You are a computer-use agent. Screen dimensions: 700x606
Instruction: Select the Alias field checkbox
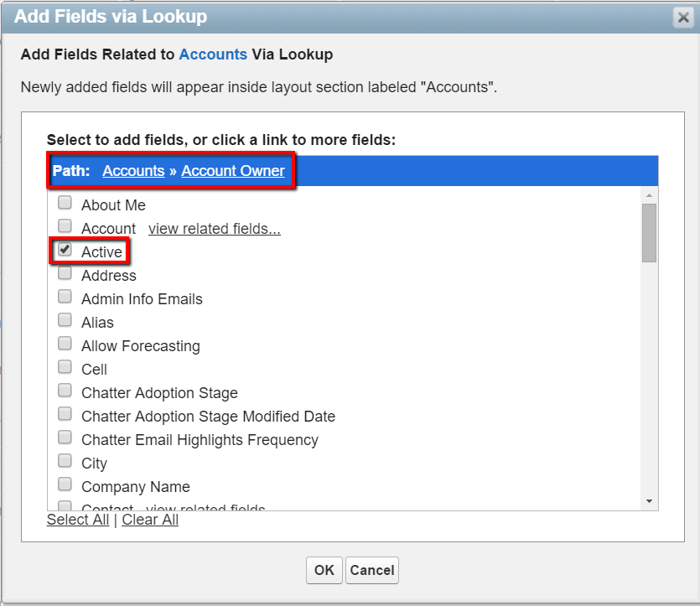(65, 320)
